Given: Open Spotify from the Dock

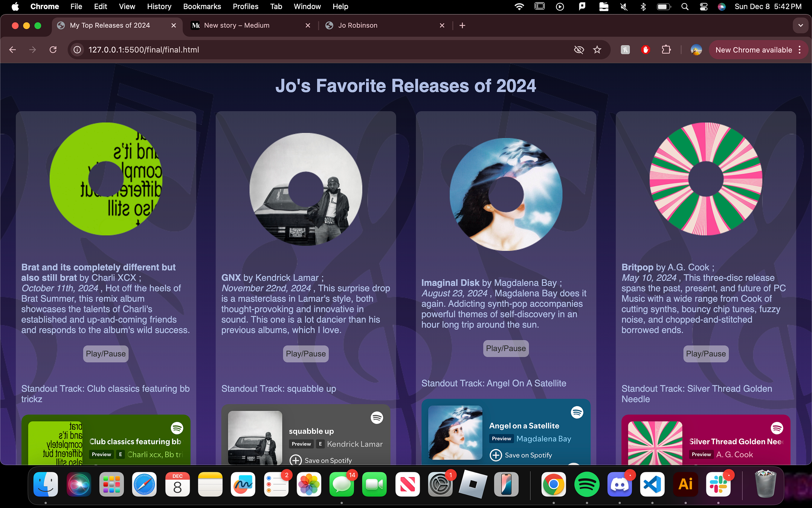Looking at the screenshot, I should click(x=587, y=484).
